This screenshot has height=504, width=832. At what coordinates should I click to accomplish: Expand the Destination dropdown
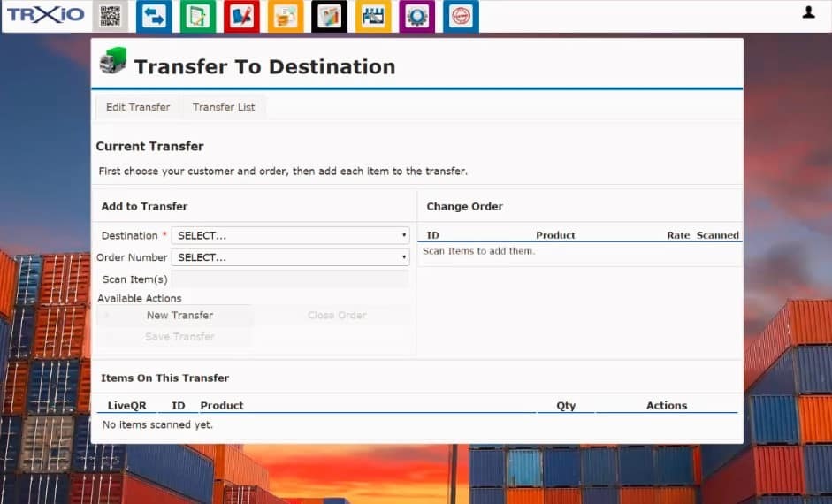pyautogui.click(x=290, y=236)
